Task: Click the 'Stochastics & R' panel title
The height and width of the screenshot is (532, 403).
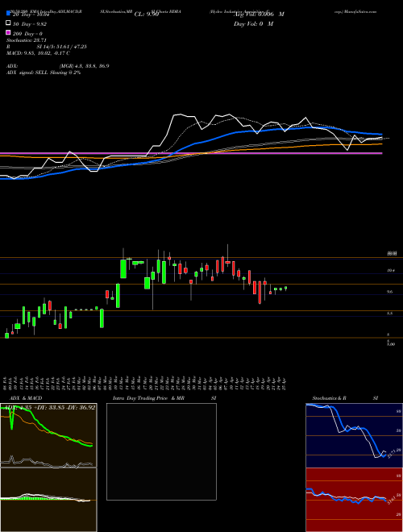Action: pyautogui.click(x=330, y=398)
